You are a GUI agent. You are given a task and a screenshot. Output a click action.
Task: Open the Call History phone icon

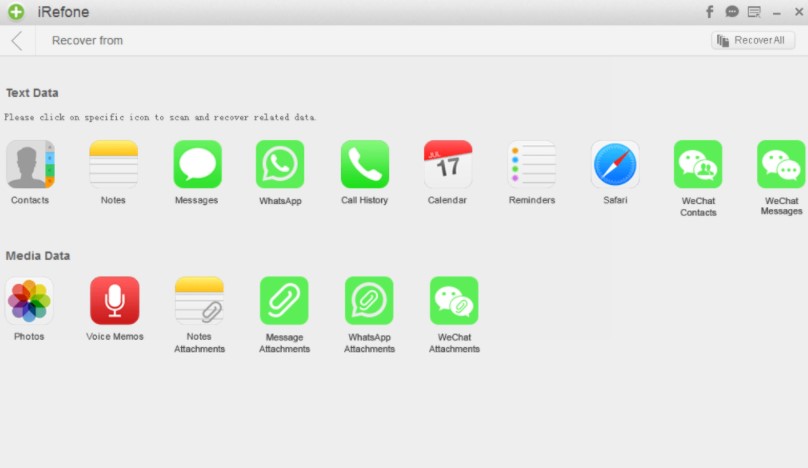click(x=364, y=164)
